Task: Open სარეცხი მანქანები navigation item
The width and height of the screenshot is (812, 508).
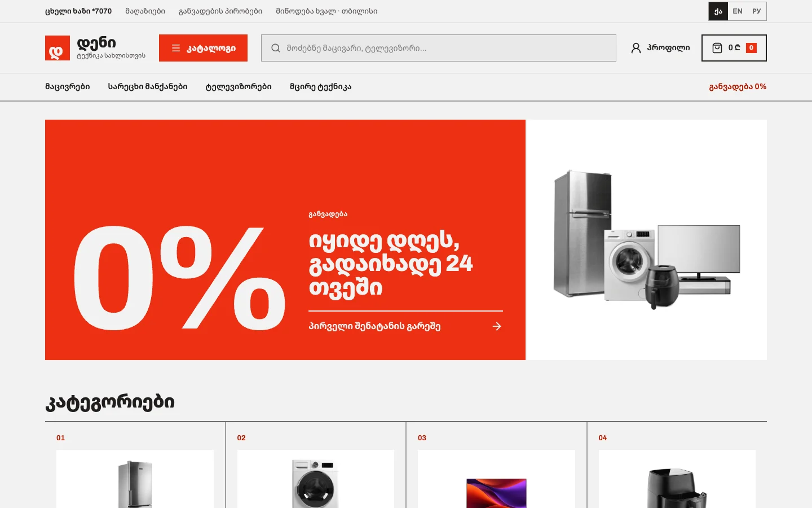Action: coord(148,87)
